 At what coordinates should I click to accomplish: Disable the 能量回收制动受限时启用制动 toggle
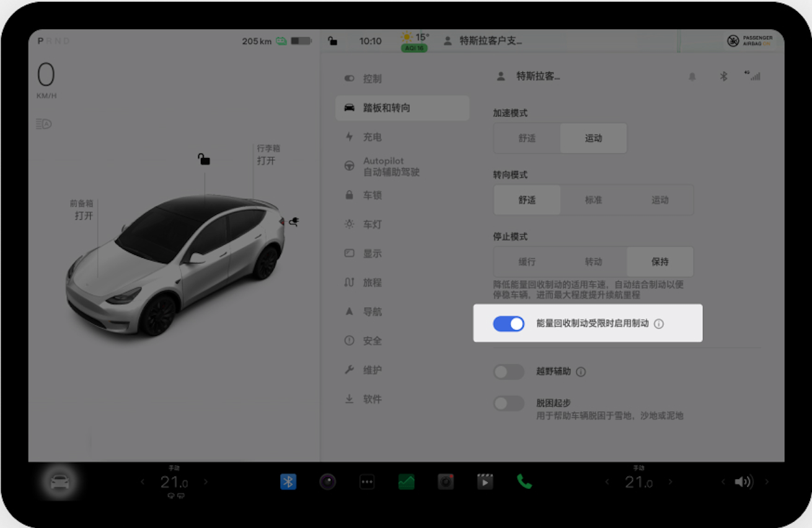click(x=508, y=323)
